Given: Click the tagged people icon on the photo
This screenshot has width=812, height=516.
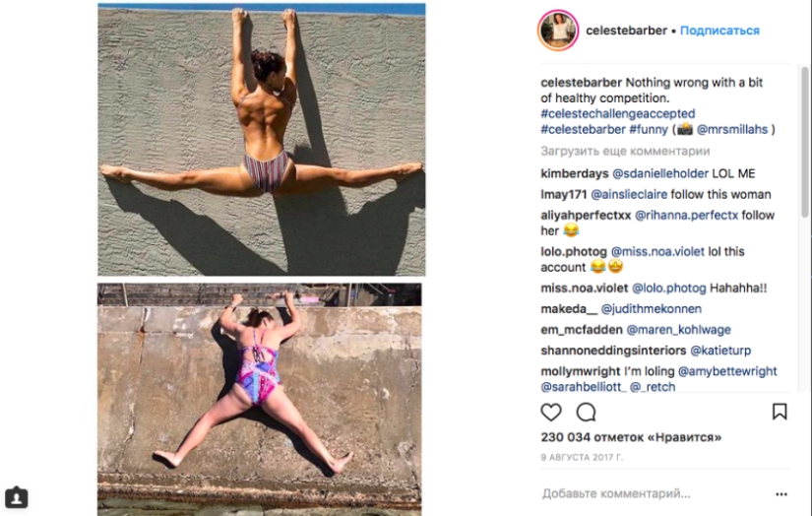Looking at the screenshot, I should [x=16, y=497].
